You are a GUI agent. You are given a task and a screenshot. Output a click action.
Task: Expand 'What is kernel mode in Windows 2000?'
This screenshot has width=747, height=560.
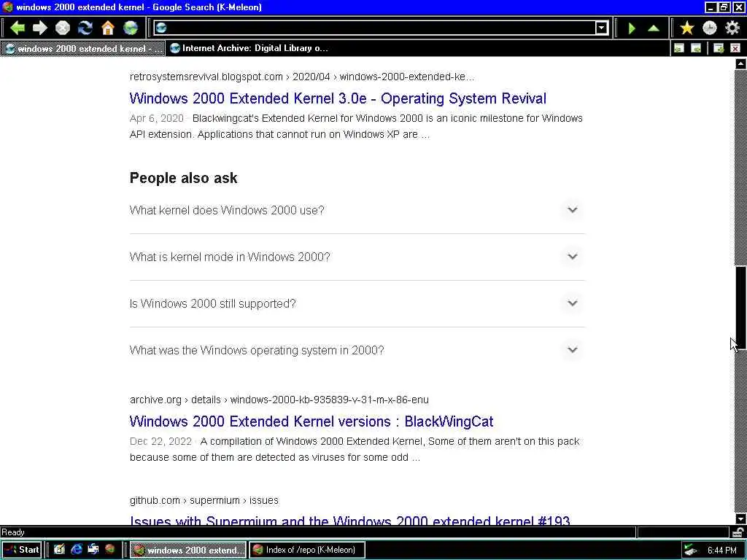357,257
